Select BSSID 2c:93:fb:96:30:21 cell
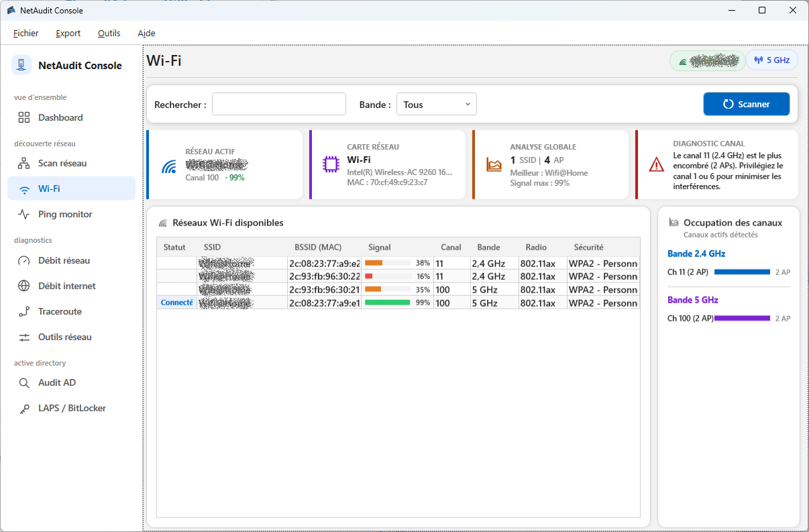This screenshot has width=809, height=532. coord(325,290)
